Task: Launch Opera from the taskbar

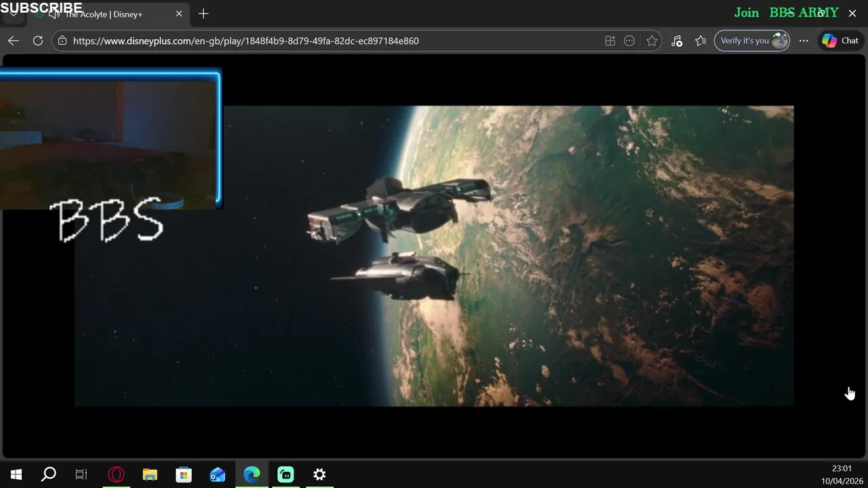Action: (x=116, y=474)
